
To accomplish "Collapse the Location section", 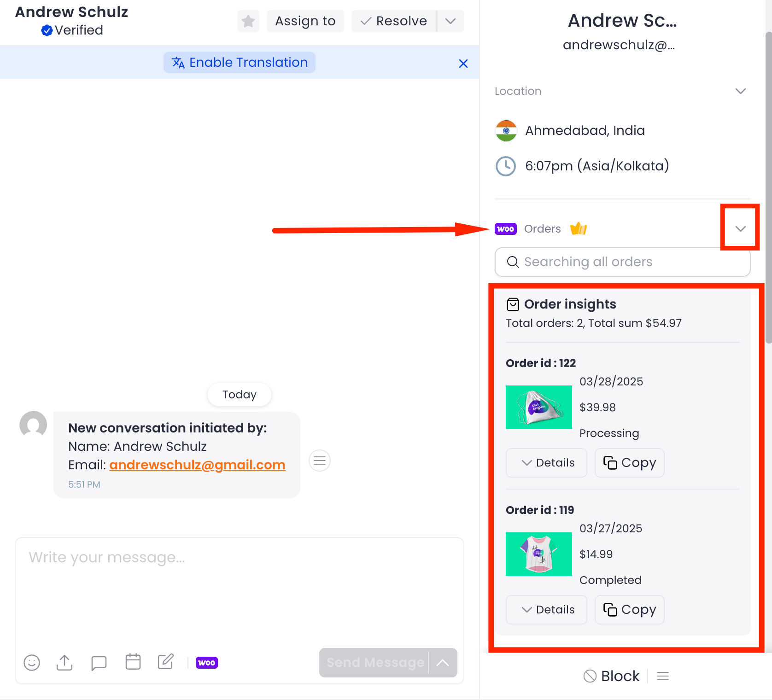I will pyautogui.click(x=740, y=91).
